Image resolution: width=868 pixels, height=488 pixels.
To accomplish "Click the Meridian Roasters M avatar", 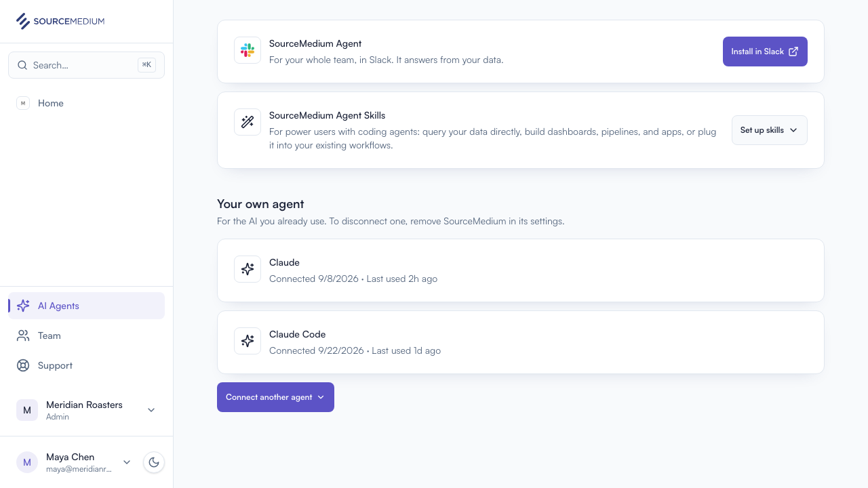I will (x=27, y=410).
